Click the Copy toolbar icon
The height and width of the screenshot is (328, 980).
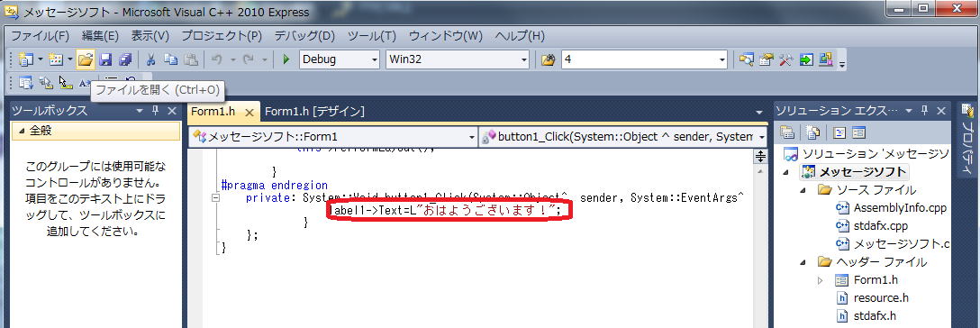coord(170,59)
